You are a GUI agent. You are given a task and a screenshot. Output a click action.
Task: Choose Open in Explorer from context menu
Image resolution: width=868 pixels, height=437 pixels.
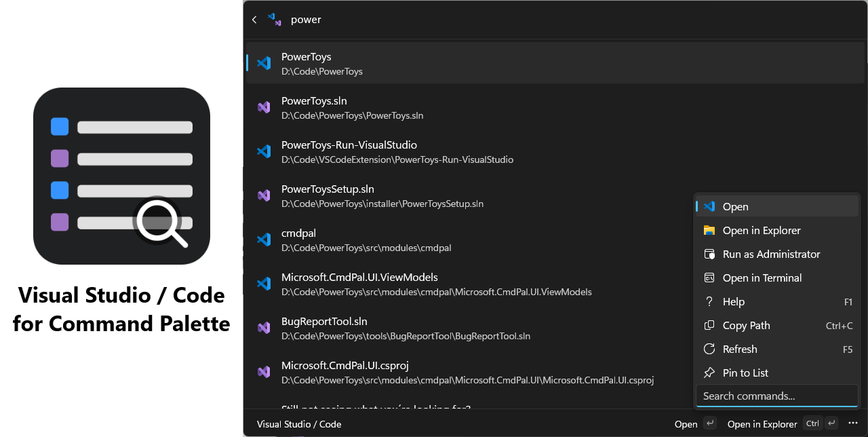point(777,230)
